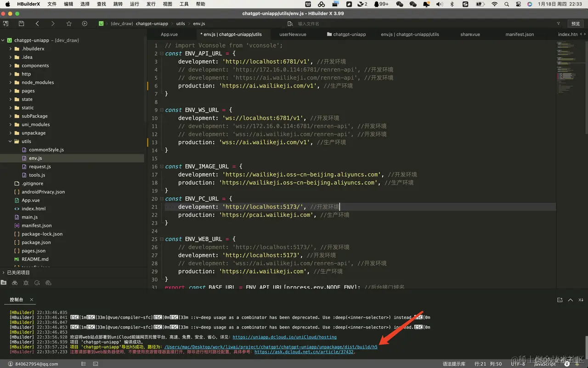This screenshot has width=588, height=368.
Task: Close the 控制台 console tab
Action: point(32,300)
